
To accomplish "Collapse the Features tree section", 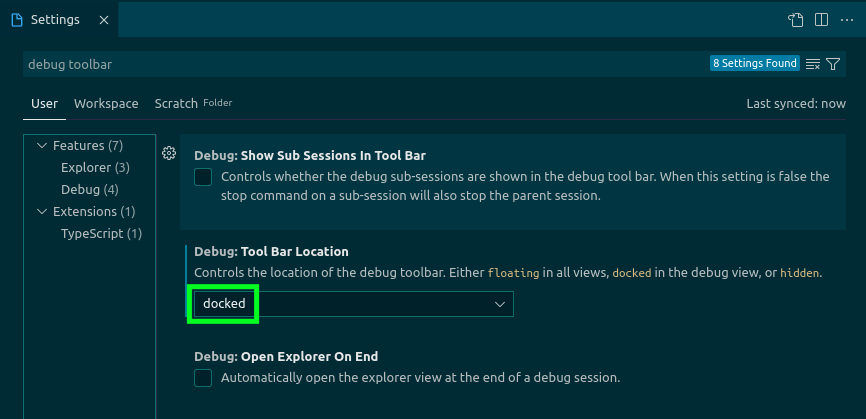I will (x=42, y=146).
